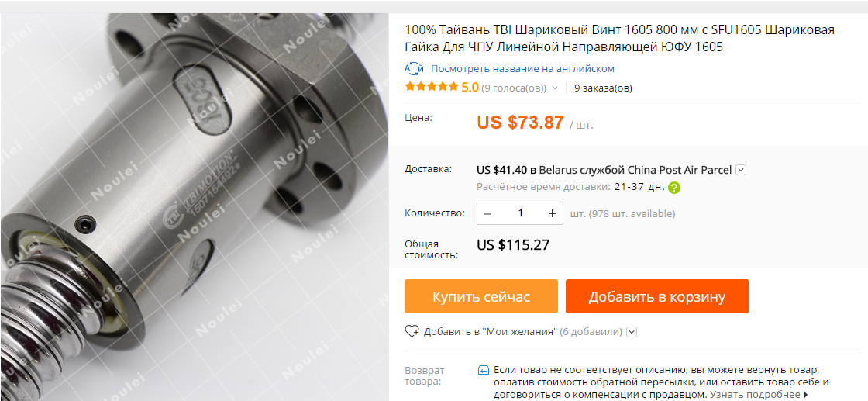This screenshot has height=401, width=868.
Task: Click the 9 заказа(ов) orders count
Action: coord(604,88)
